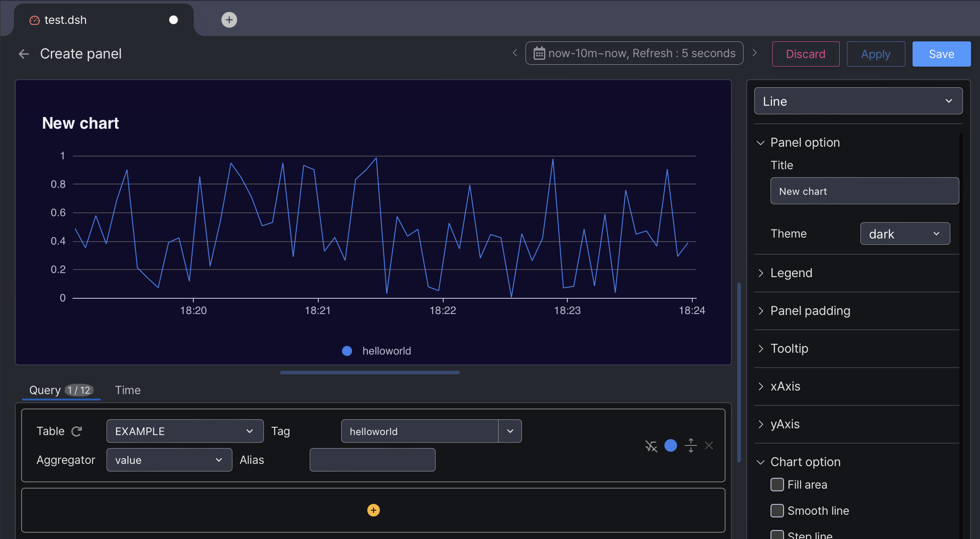Screen dimensions: 980x539
Task: Click the Discard button
Action: pos(806,54)
